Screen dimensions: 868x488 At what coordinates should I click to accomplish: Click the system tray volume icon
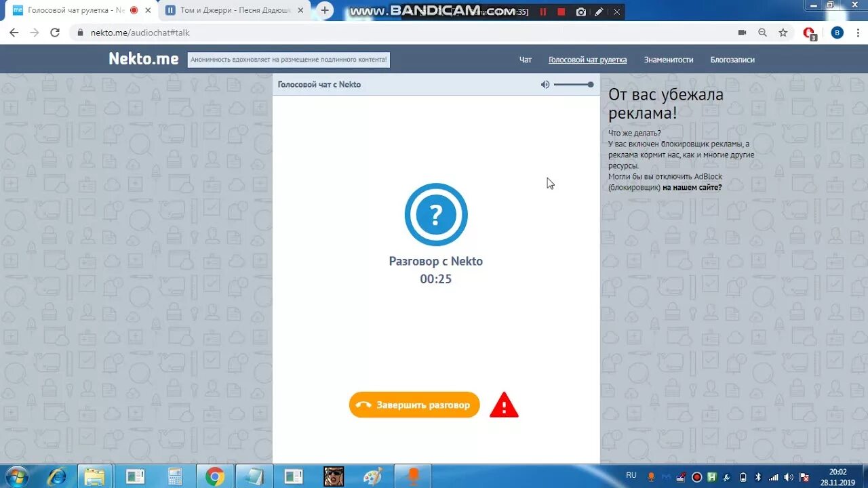point(789,476)
